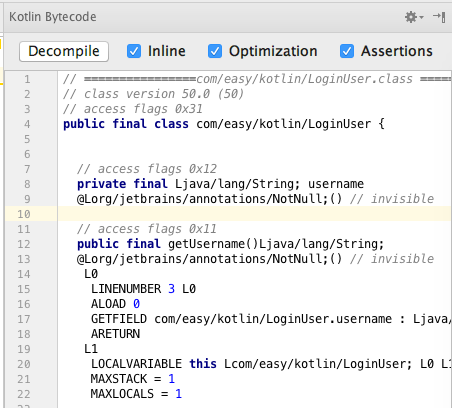Place cursor on getUsername method line
Viewport: 452px width, 408px height.
click(x=230, y=244)
